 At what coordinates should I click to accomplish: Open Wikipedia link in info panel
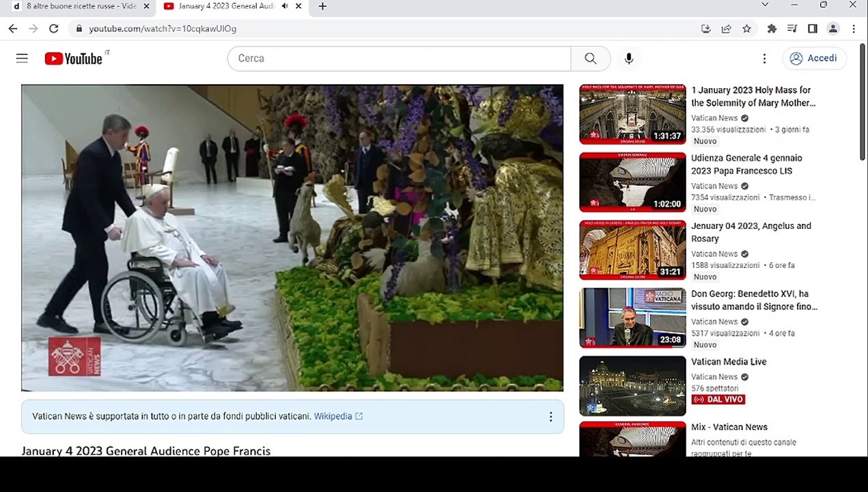(338, 416)
